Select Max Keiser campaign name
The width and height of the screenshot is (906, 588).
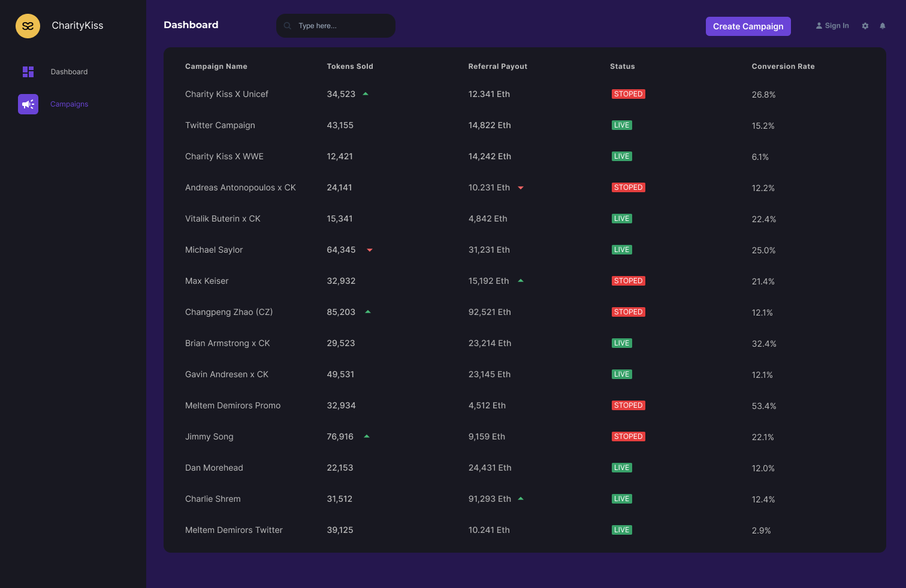207,281
